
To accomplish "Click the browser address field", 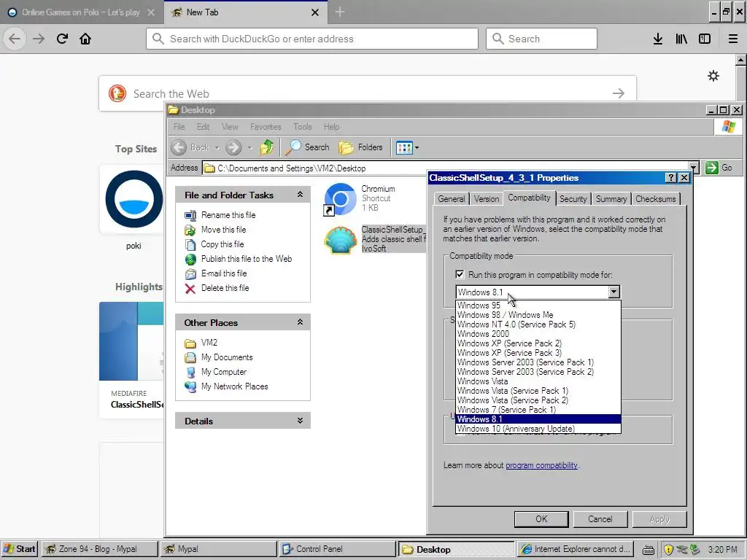I will click(x=312, y=39).
